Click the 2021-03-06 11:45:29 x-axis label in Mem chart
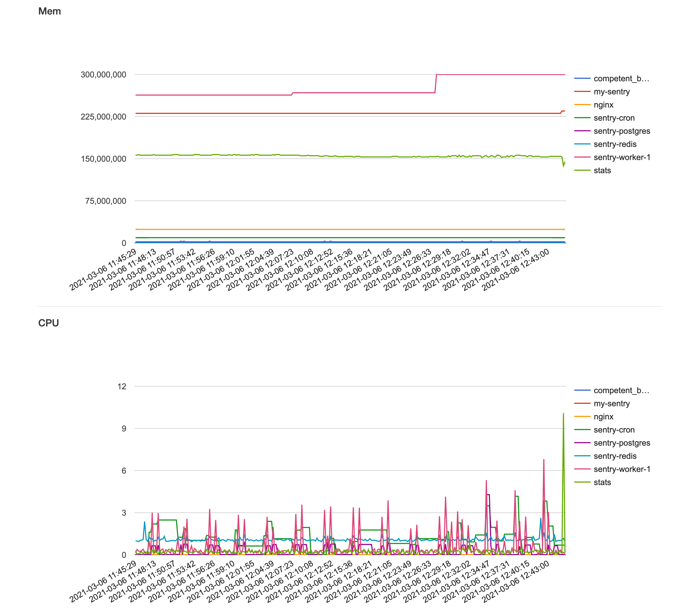This screenshot has height=612, width=700. pos(103,270)
